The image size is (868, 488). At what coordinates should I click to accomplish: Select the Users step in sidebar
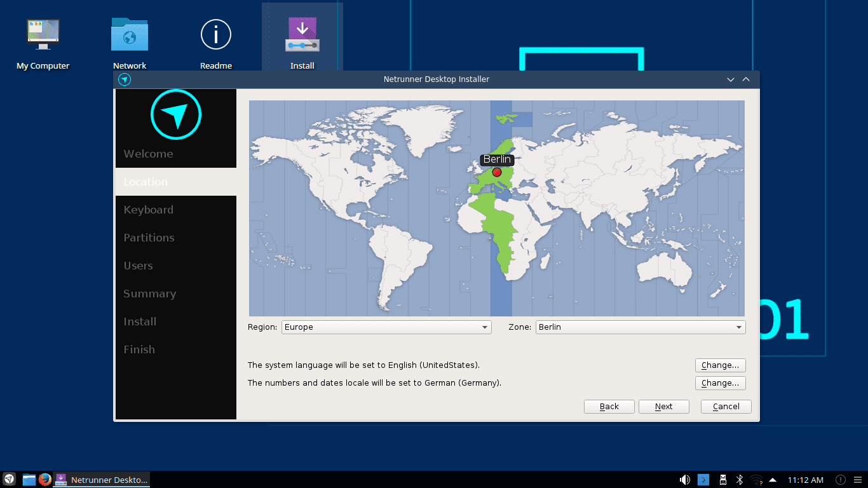[176, 266]
